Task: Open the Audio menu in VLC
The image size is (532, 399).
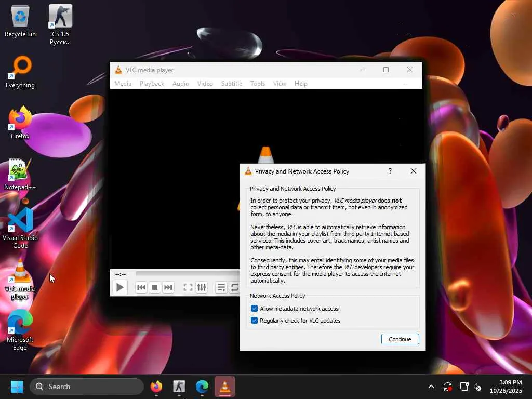Action: tap(180, 84)
